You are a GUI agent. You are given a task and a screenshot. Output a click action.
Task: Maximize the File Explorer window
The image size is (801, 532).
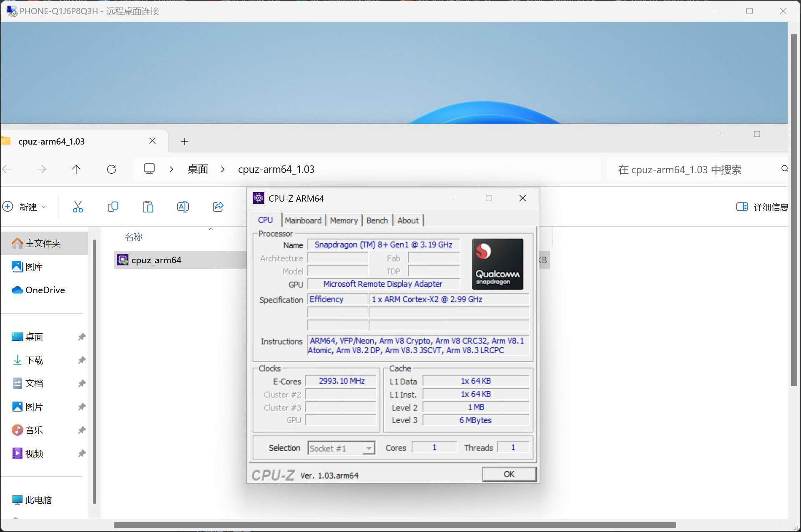[x=757, y=134]
